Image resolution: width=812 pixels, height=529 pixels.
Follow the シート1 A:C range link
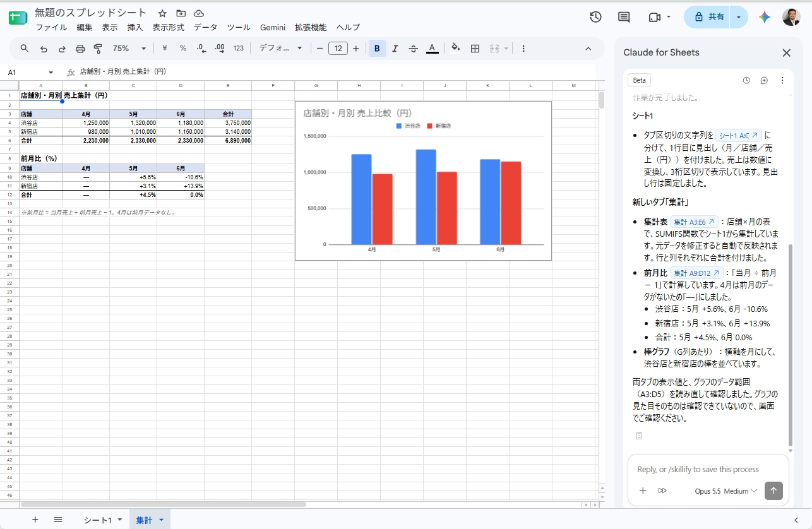click(738, 135)
